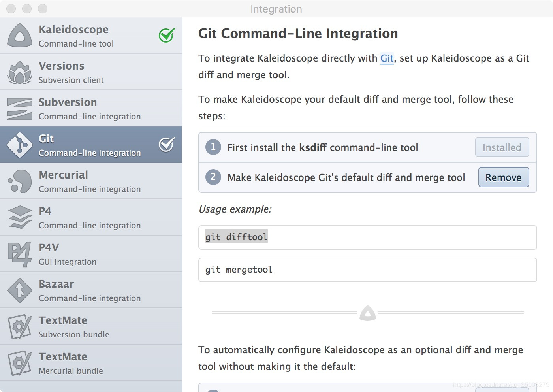Click the Mercurial droplet icon
Screen dimensions: 553x392
(x=20, y=181)
